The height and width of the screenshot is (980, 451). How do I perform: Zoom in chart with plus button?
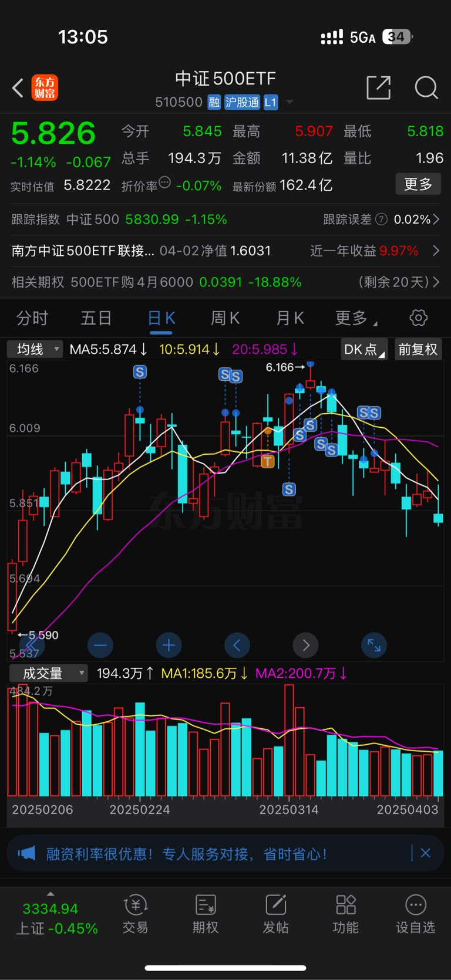[169, 646]
